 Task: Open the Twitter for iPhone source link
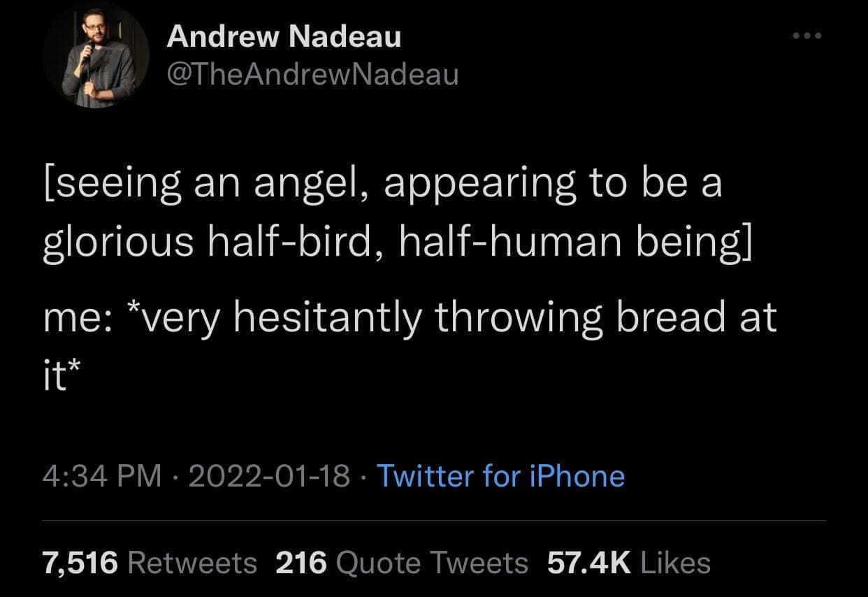[x=500, y=476]
